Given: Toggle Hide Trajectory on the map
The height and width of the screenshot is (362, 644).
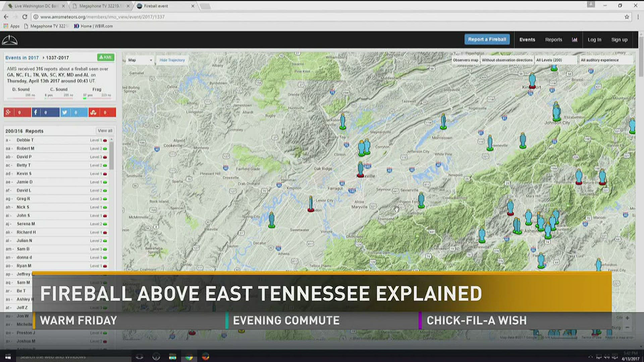Looking at the screenshot, I should pyautogui.click(x=172, y=60).
